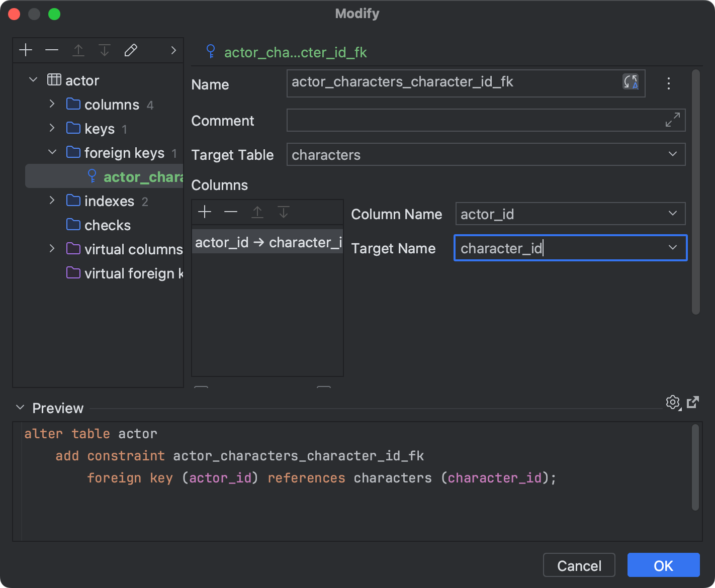Open Preview settings via the gear icon
Viewport: 715px width, 588px height.
673,402
